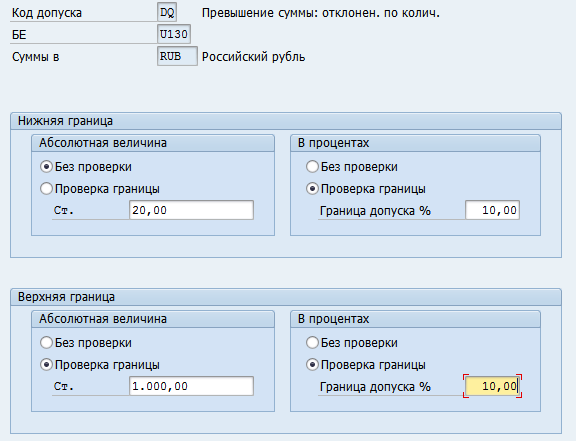The height and width of the screenshot is (441, 576).
Task: Click the 'Код допуска' field DQ
Action: 167,12
